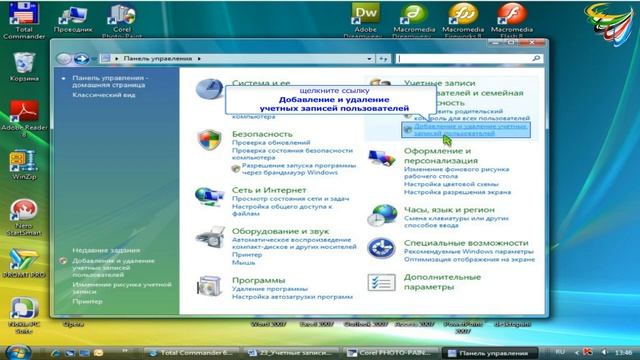
Task: Open the address bar history dropdown arrow
Action: (369, 59)
